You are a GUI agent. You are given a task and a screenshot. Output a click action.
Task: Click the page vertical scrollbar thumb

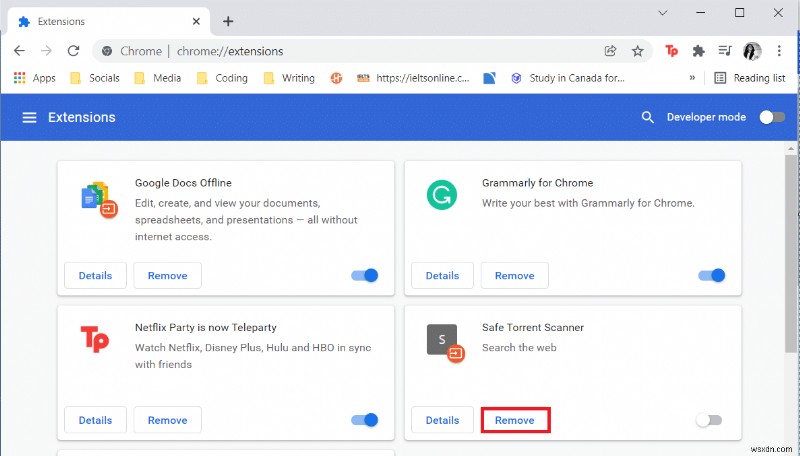point(791,252)
